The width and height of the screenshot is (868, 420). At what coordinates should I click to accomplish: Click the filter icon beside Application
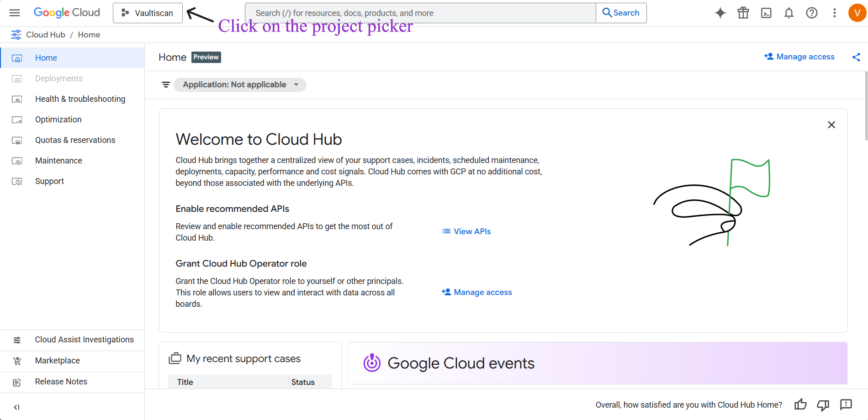(x=166, y=84)
